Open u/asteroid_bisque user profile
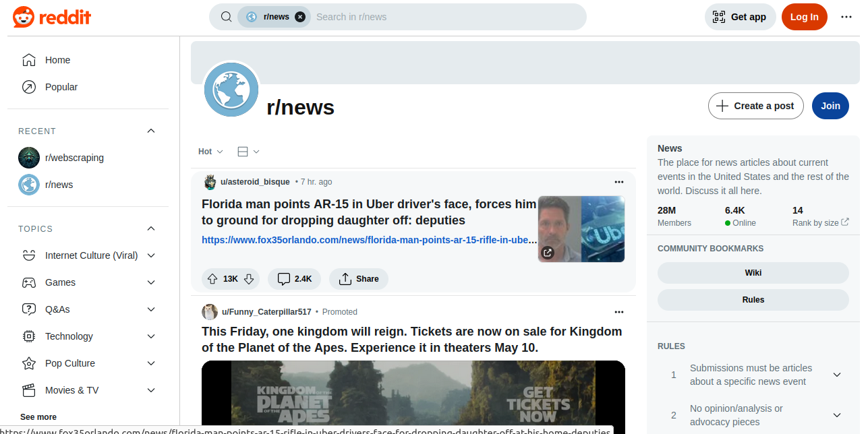 coord(255,182)
